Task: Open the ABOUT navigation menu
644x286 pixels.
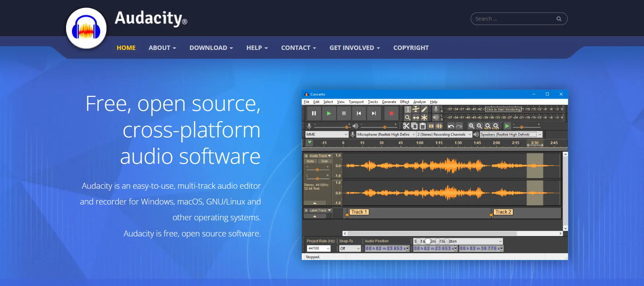Action: click(x=162, y=48)
